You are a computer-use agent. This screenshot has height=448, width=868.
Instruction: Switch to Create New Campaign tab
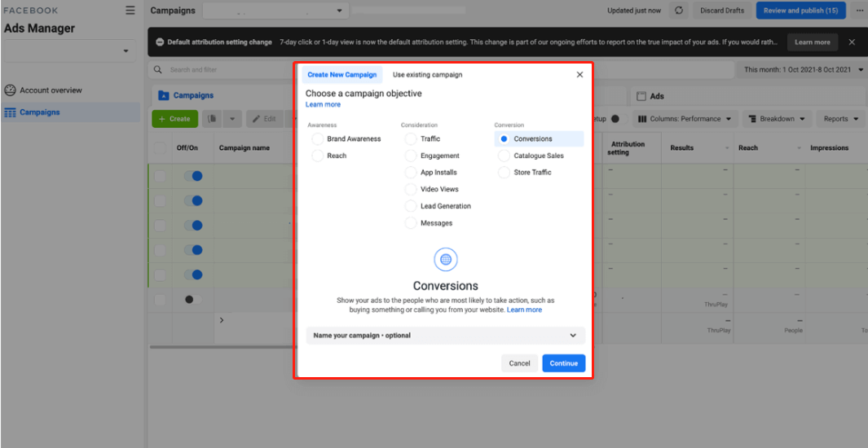click(x=342, y=75)
